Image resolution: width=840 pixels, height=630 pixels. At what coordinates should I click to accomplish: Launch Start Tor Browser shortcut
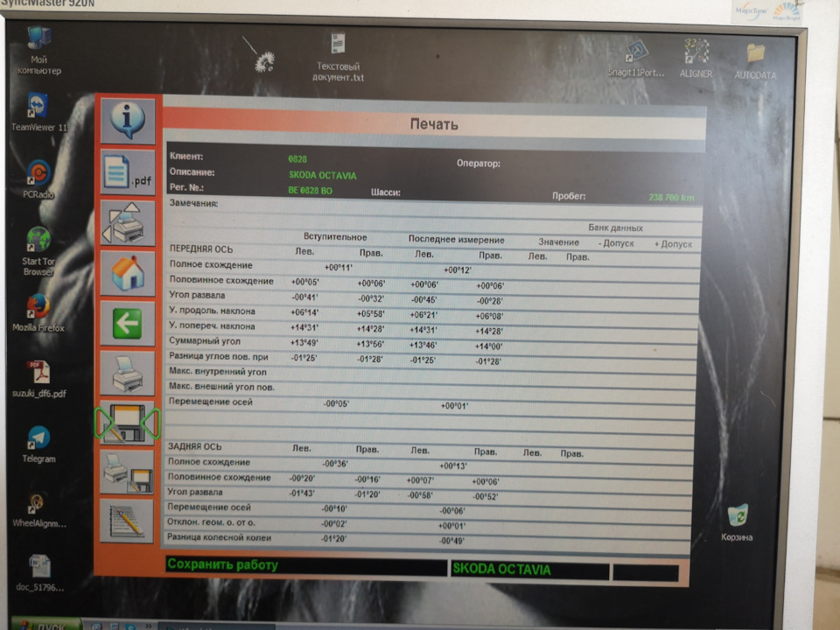point(38,251)
